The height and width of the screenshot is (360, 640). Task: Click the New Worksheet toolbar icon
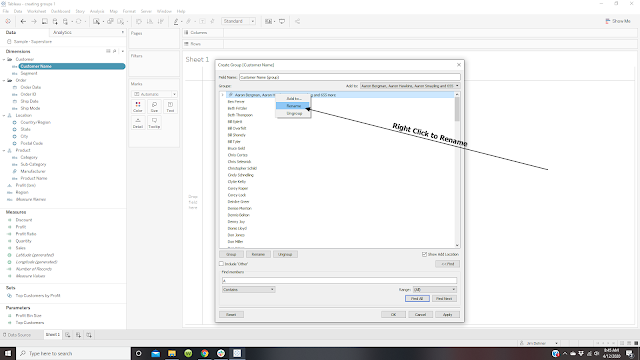(96, 21)
